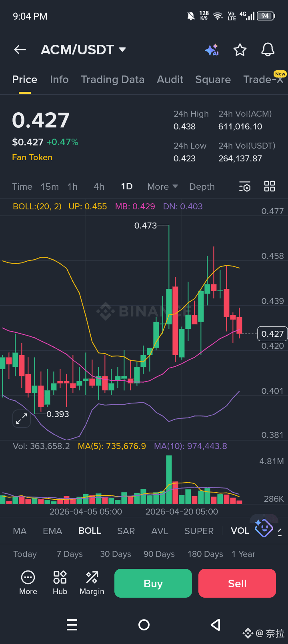Show 30 Days performance range
288x644 pixels.
(116, 554)
